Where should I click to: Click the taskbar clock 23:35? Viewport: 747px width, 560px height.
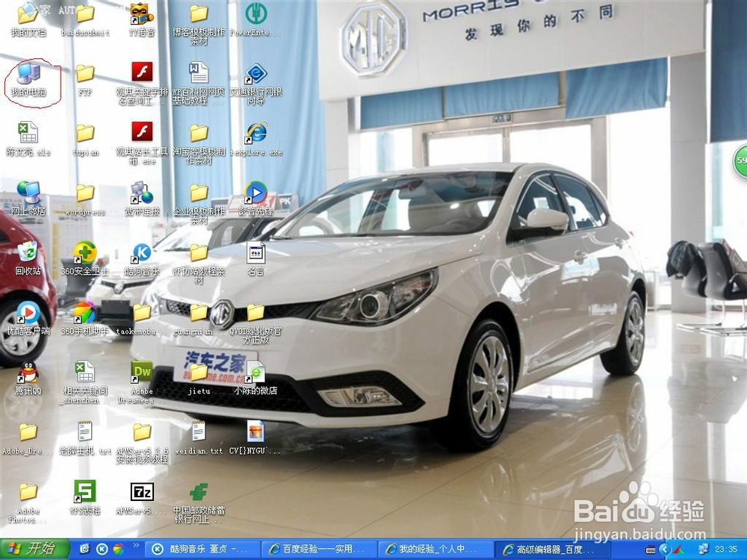726,550
